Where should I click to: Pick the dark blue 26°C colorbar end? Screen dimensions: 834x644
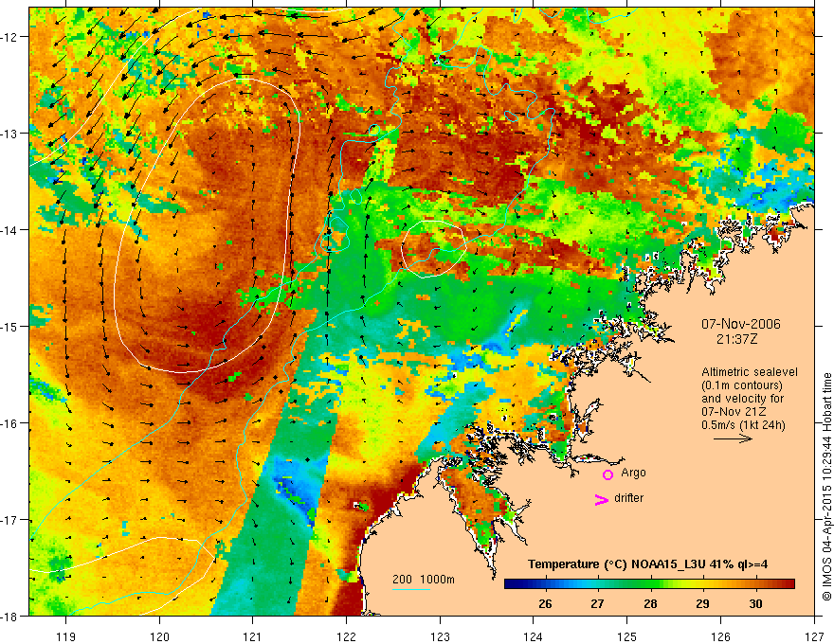click(x=510, y=584)
